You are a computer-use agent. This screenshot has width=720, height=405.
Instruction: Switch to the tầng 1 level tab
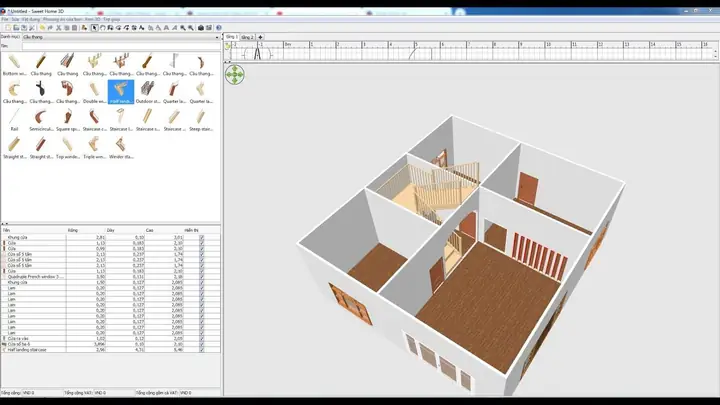click(231, 37)
